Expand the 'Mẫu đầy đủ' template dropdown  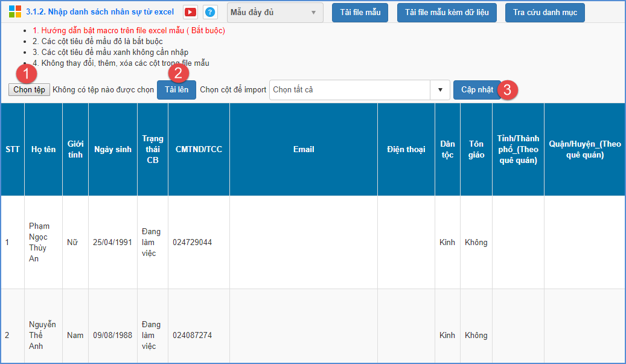click(275, 13)
